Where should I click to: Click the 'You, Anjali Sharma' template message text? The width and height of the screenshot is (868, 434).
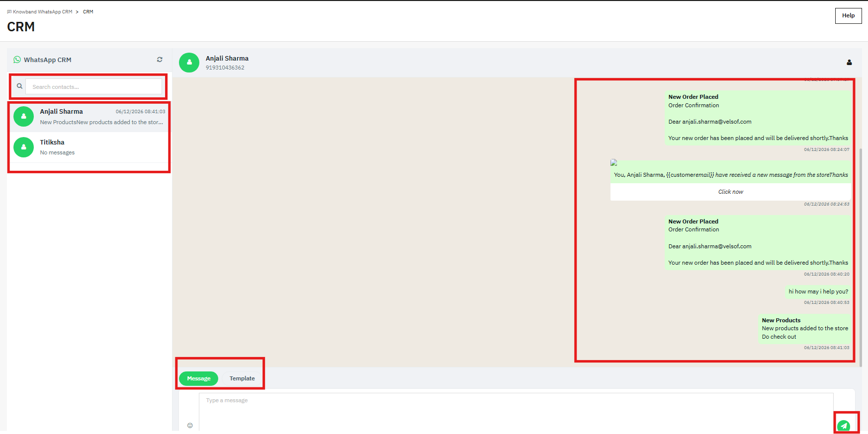pyautogui.click(x=731, y=175)
